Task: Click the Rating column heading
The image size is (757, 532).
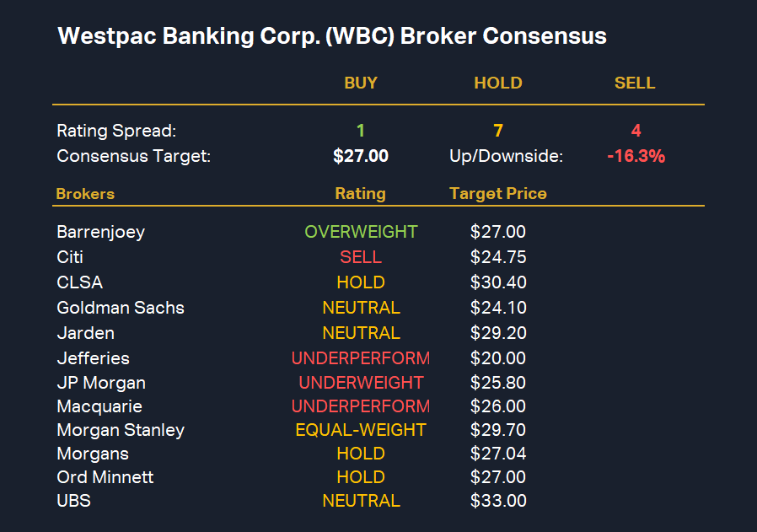Action: click(x=360, y=194)
